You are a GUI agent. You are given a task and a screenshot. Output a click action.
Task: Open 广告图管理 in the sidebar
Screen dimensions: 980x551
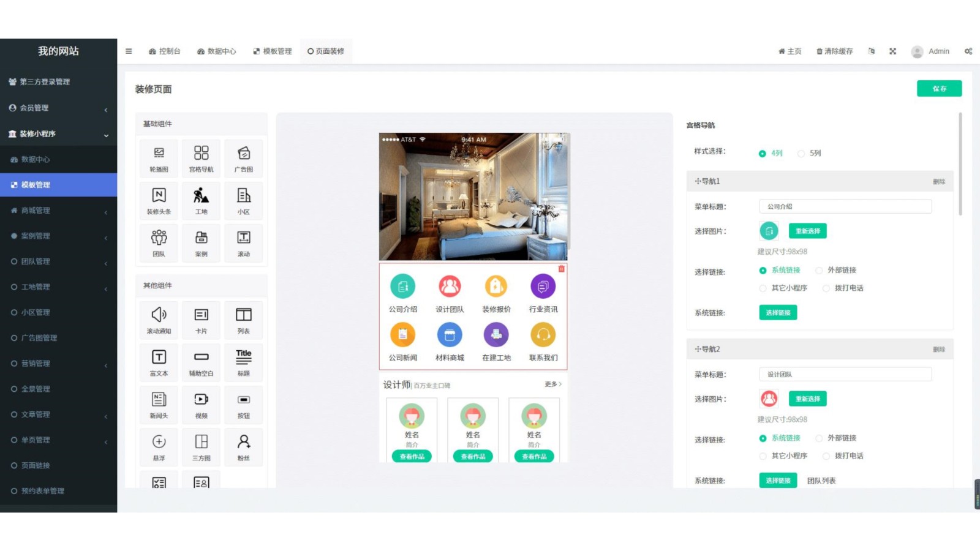pyautogui.click(x=58, y=338)
